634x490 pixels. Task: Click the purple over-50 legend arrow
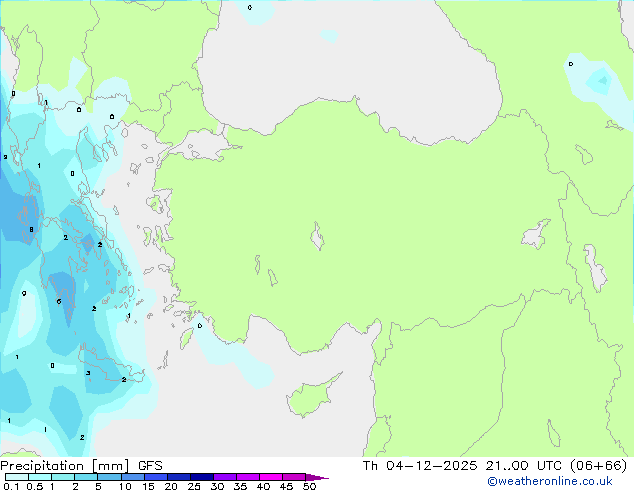point(316,477)
